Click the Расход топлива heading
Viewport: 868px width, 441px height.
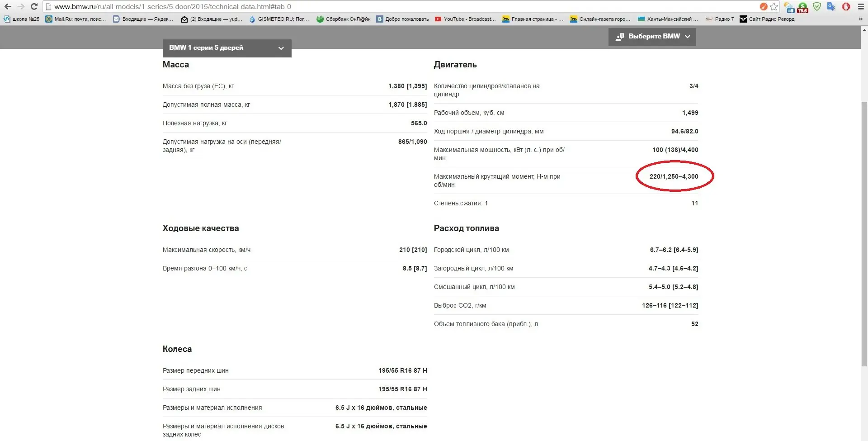click(x=467, y=228)
